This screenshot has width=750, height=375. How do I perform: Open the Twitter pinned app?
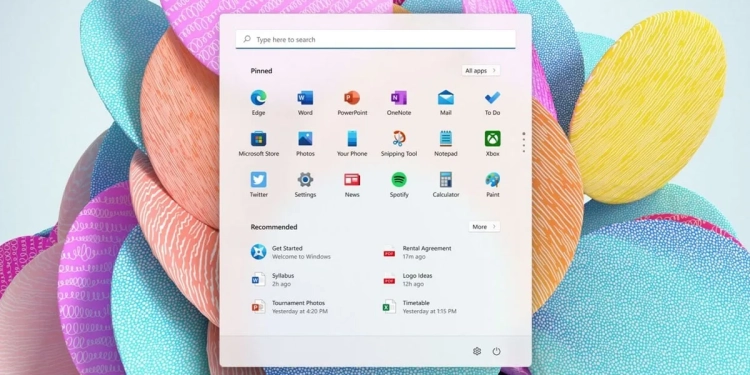[258, 185]
